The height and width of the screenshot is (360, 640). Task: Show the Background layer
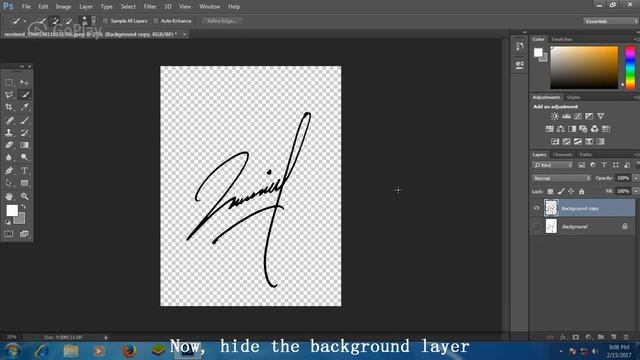(536, 226)
